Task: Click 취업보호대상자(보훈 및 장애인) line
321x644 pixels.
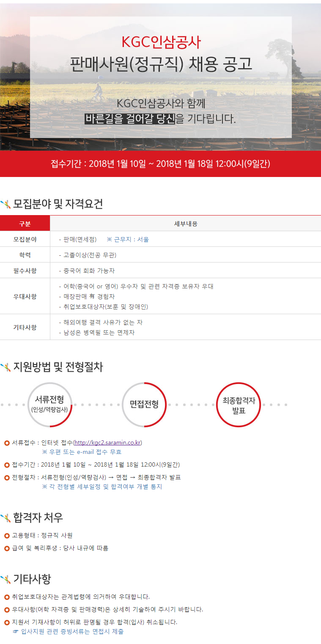Action: point(104,307)
